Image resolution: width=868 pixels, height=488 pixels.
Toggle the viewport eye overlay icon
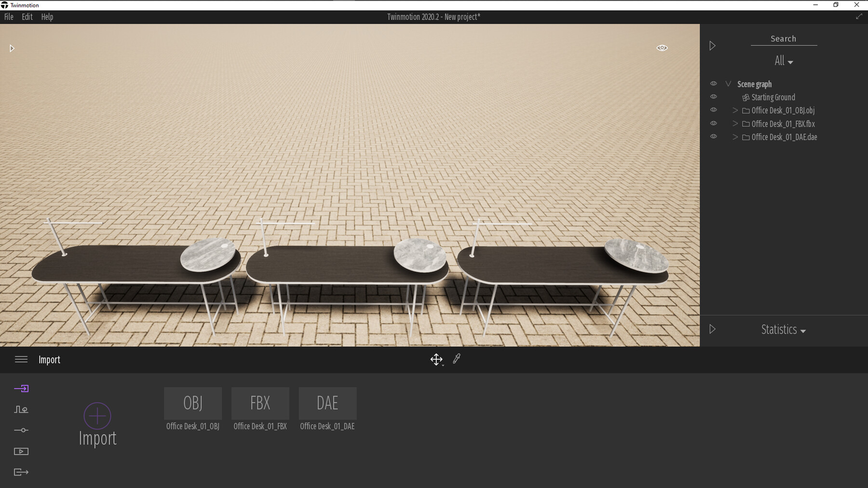(x=662, y=48)
